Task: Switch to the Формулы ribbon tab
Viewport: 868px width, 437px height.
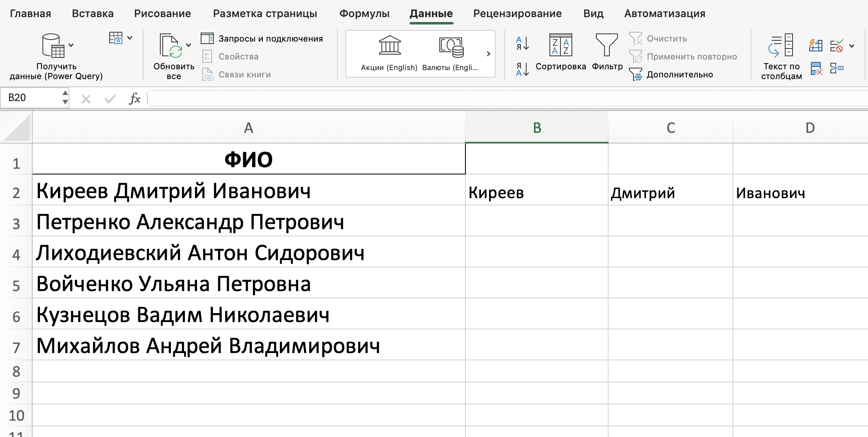Action: (x=364, y=13)
